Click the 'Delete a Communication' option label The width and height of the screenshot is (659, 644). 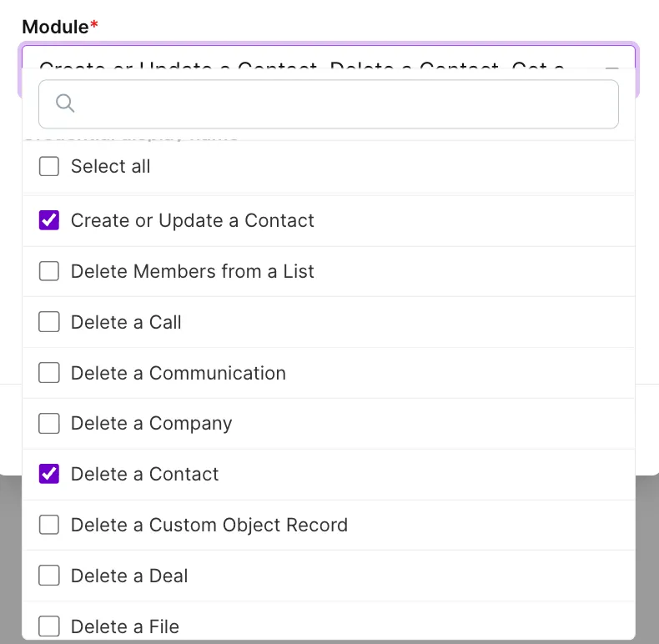tap(179, 373)
